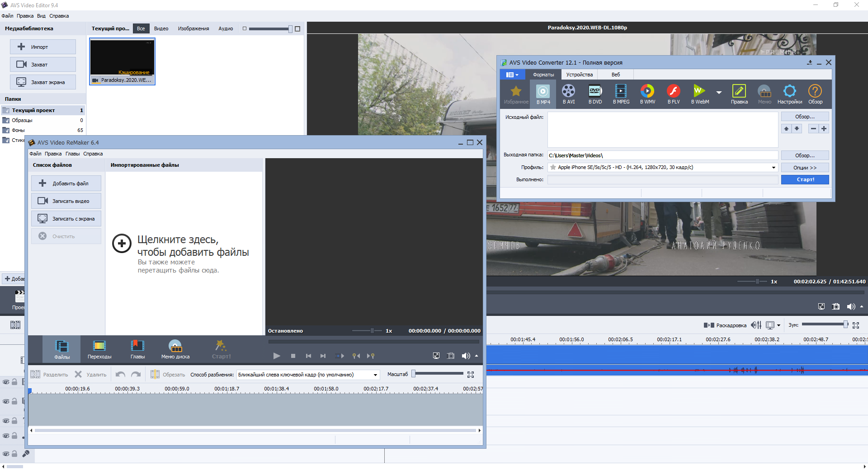Open Настройки gear icon in Converter

[790, 94]
